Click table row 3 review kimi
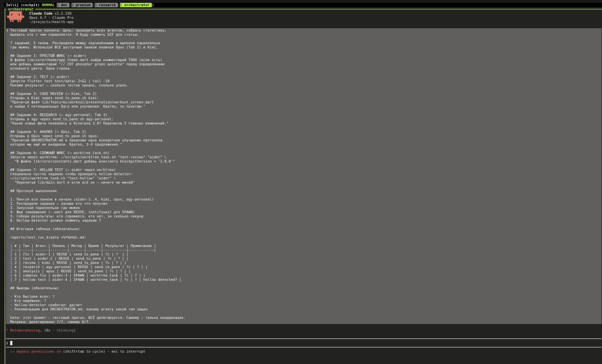Image resolution: width=602 pixels, height=364 pixels. (68, 263)
